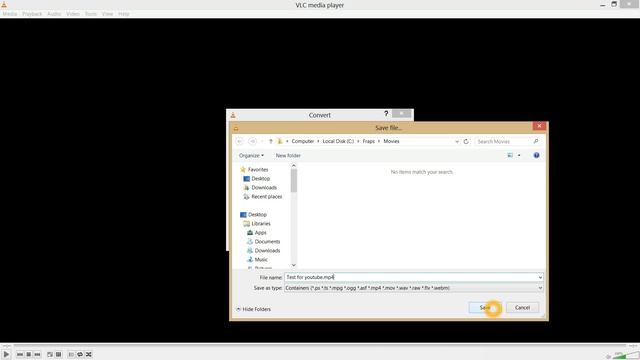The width and height of the screenshot is (640, 360).
Task: Click the search magnifier icon
Action: coord(536,142)
